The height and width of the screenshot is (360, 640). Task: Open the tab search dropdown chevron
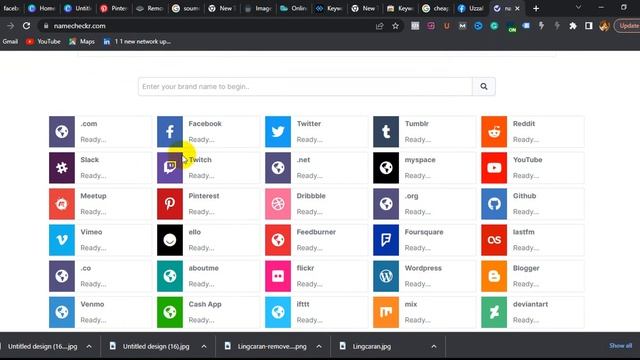coord(578,8)
